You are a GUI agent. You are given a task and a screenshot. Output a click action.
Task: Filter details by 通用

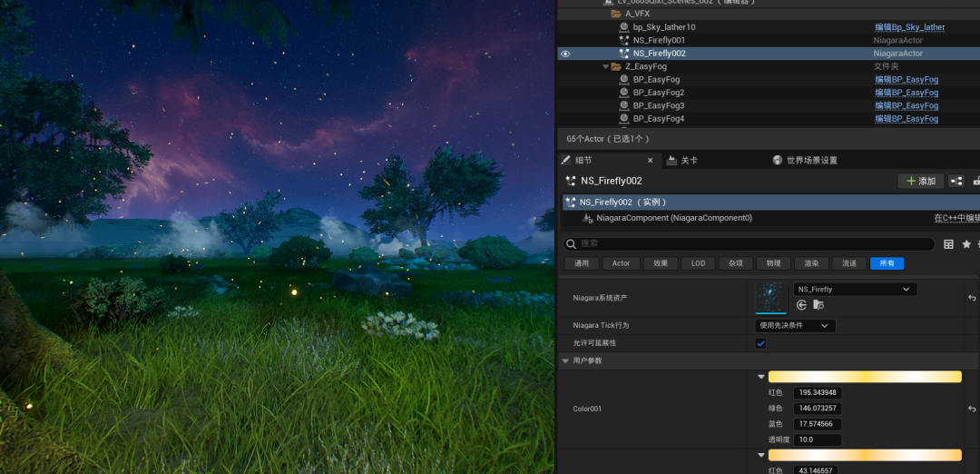coord(582,264)
